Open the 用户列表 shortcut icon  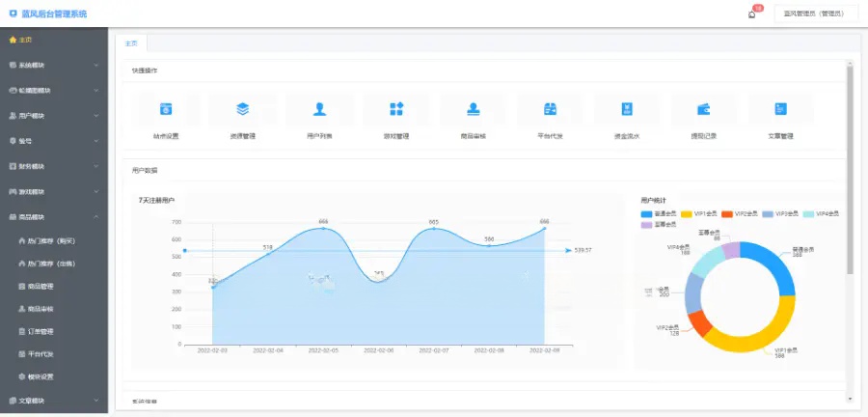[319, 109]
